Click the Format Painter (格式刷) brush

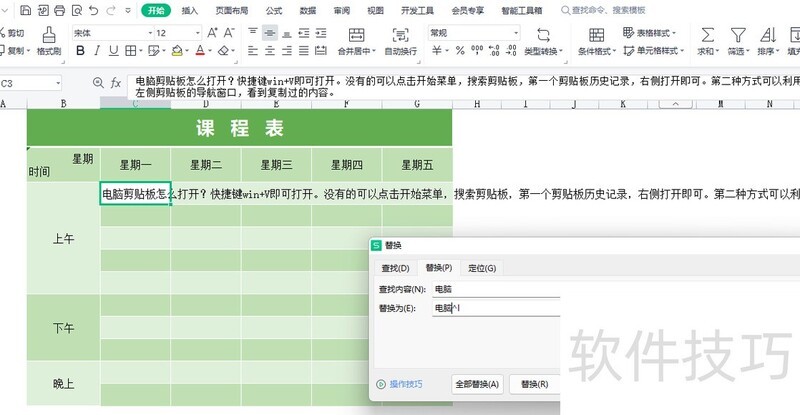[49, 35]
